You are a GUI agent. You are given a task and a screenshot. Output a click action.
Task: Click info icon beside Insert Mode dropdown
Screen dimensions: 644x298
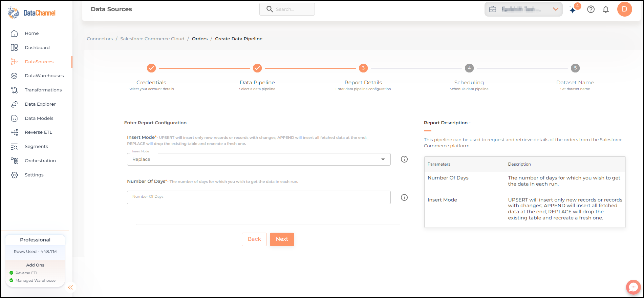tap(404, 159)
